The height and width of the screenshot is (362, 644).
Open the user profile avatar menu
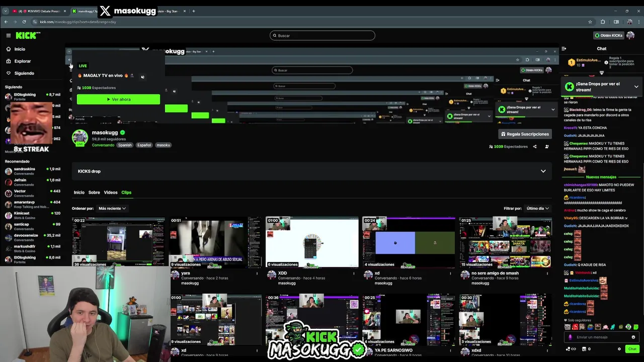[630, 35]
